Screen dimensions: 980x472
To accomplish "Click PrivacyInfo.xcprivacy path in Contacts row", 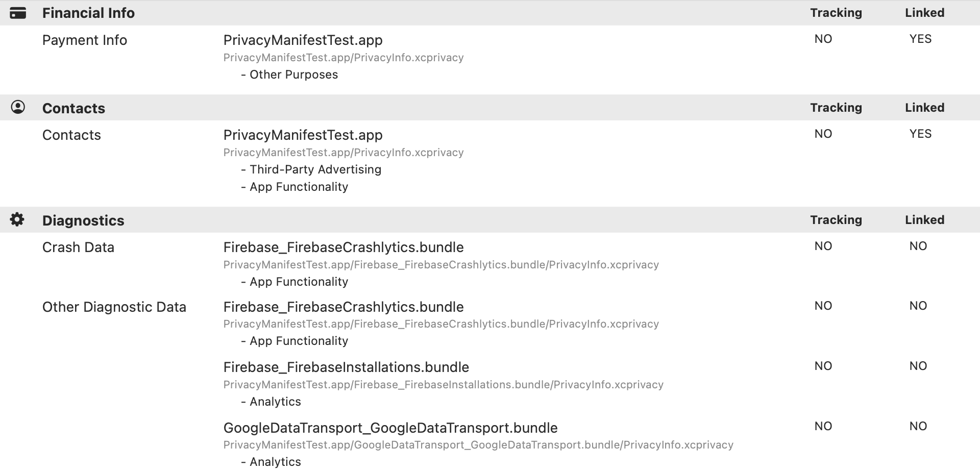I will pyautogui.click(x=344, y=152).
